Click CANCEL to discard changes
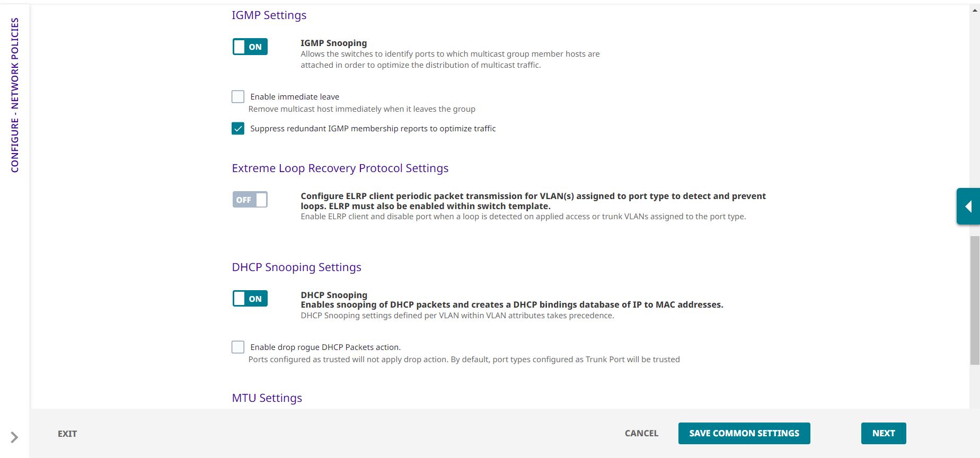 click(641, 433)
